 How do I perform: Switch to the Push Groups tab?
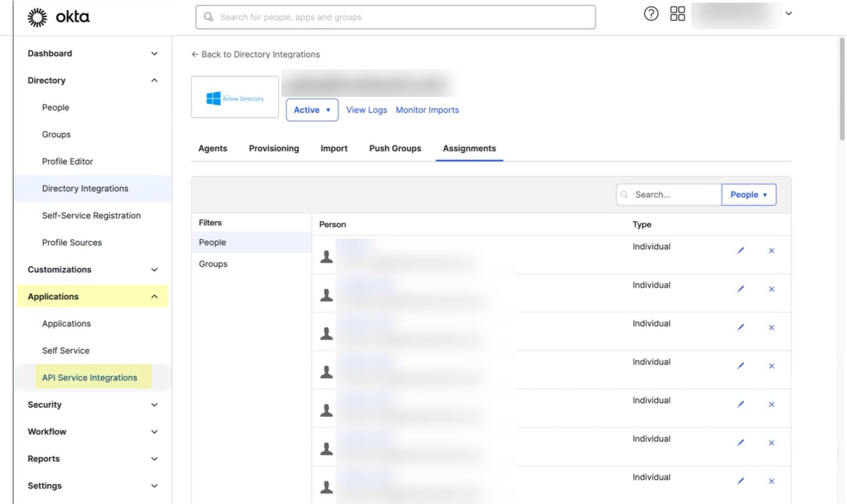(395, 148)
